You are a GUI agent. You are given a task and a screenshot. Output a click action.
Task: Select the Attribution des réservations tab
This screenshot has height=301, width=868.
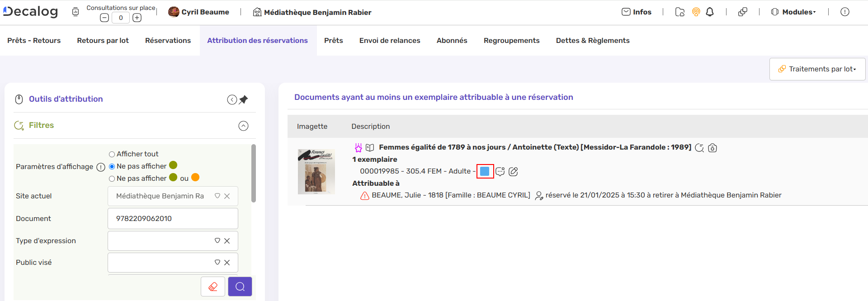coord(257,40)
